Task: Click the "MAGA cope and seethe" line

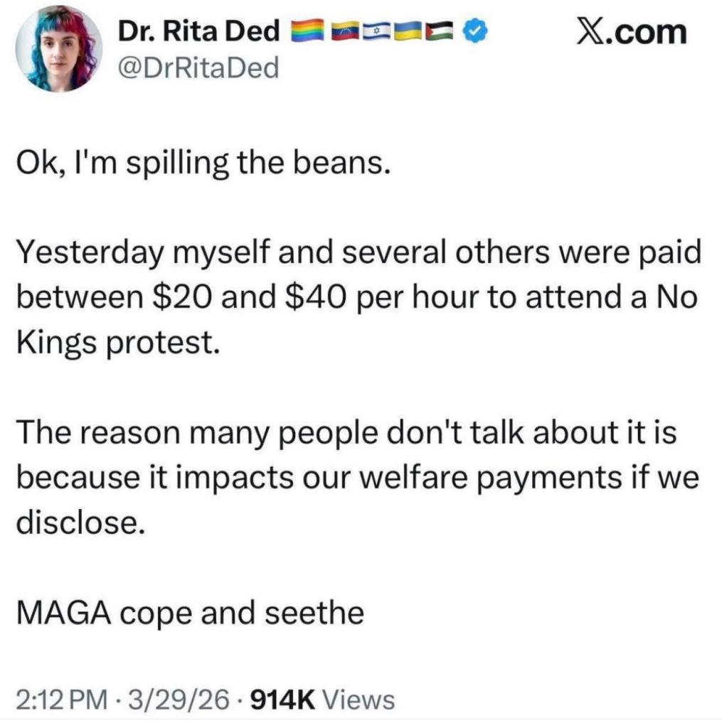Action: pyautogui.click(x=189, y=613)
